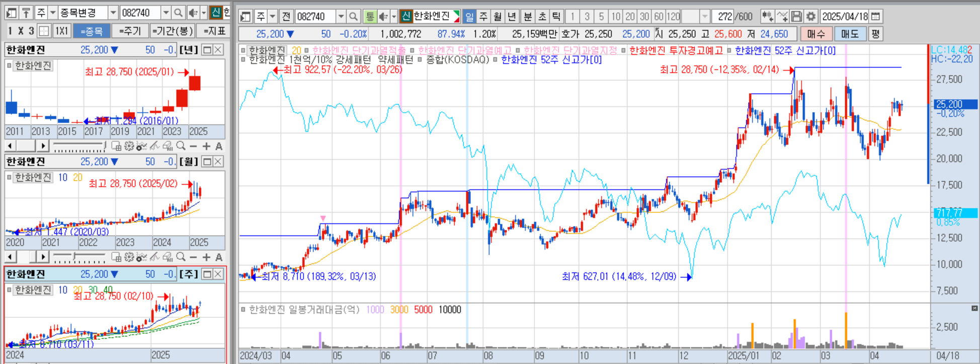980x364 pixels.
Task: Toggle the 평 button next to 매도
Action: coord(875,34)
